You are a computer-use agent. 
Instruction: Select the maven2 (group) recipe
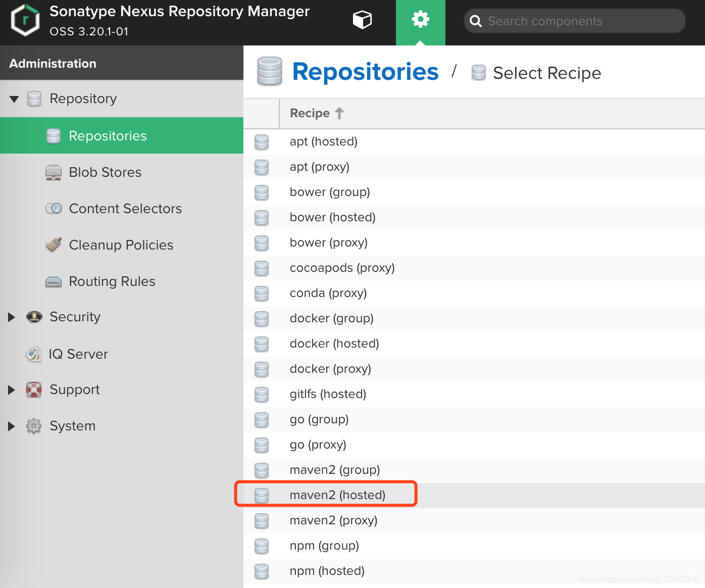coord(474,470)
